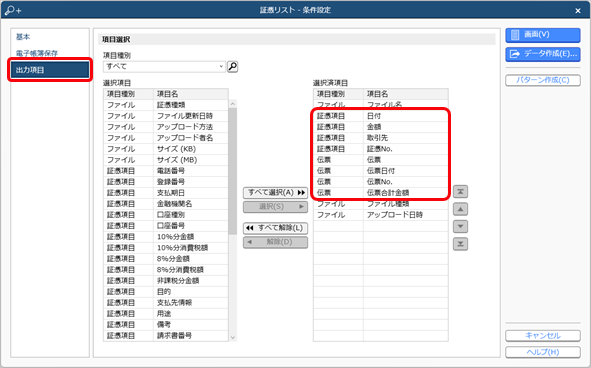Screen dimensions: 591x368
Task: Select 取引先 in the 選択済項目 list
Action: point(381,138)
